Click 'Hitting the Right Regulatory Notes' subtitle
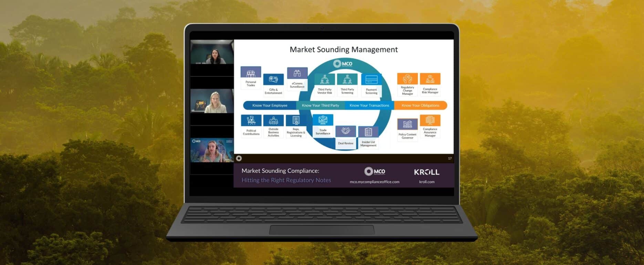644x265 pixels. coord(286,180)
